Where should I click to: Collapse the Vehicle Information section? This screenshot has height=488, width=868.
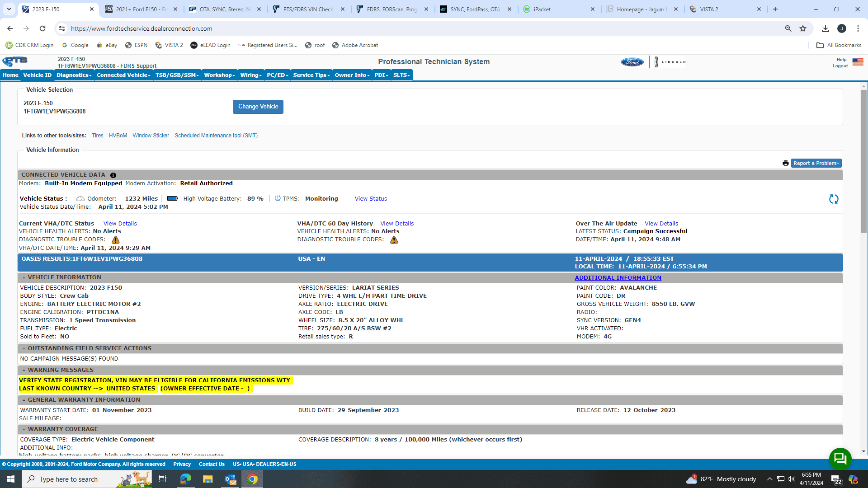pyautogui.click(x=24, y=278)
